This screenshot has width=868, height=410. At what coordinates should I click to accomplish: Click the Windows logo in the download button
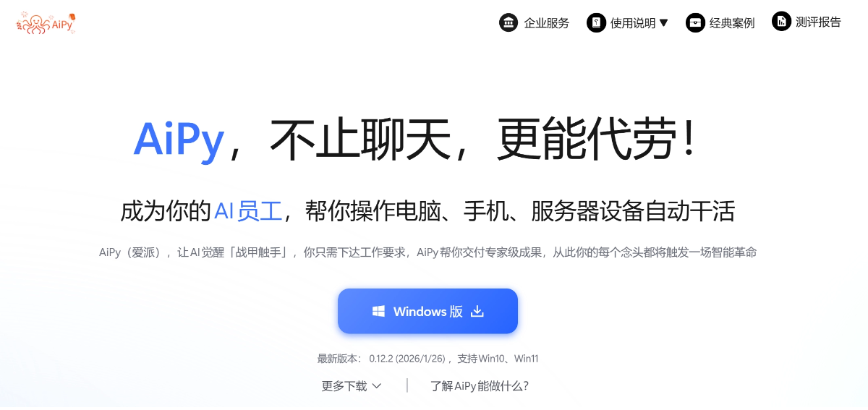[x=378, y=311]
